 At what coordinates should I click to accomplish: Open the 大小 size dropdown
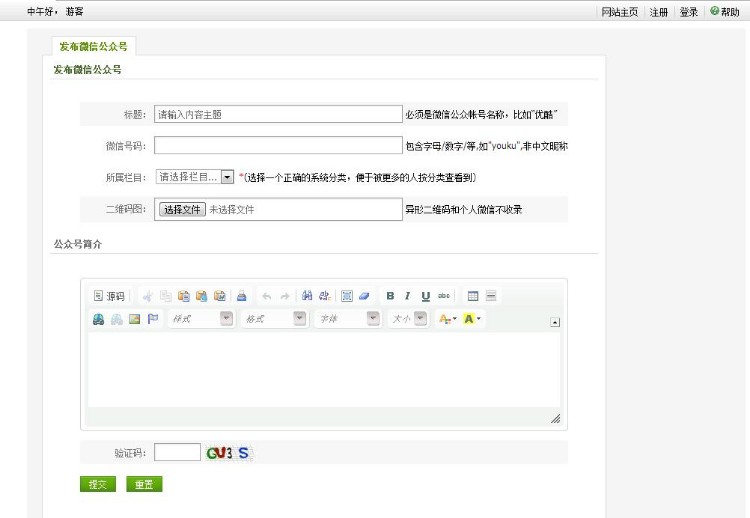[x=408, y=319]
